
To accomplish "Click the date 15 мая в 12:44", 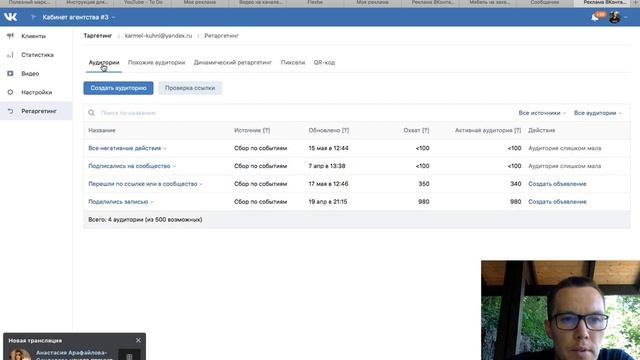I will [329, 148].
